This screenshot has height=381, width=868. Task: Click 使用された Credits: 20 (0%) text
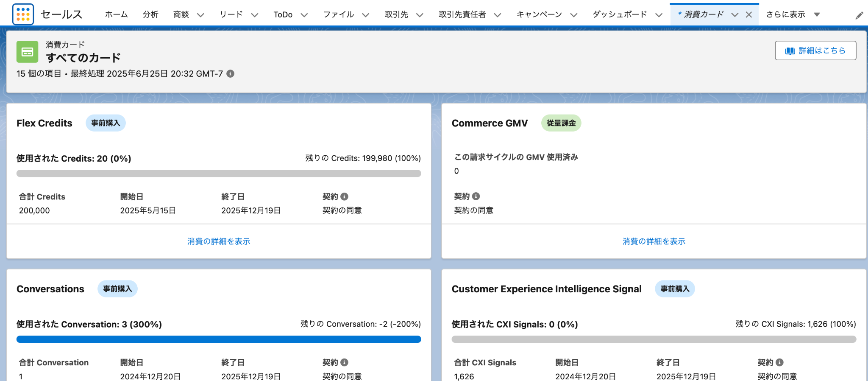74,158
